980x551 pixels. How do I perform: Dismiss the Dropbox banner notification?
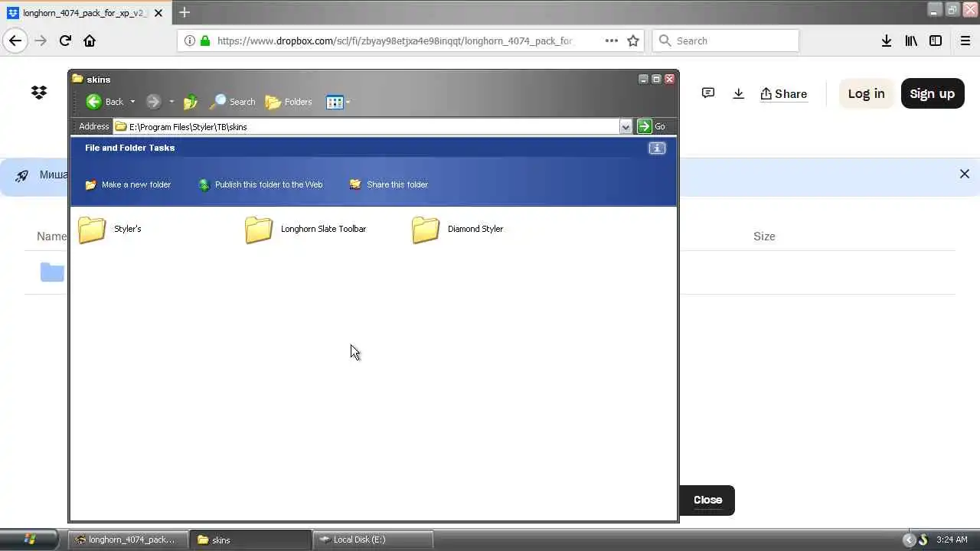pos(965,174)
